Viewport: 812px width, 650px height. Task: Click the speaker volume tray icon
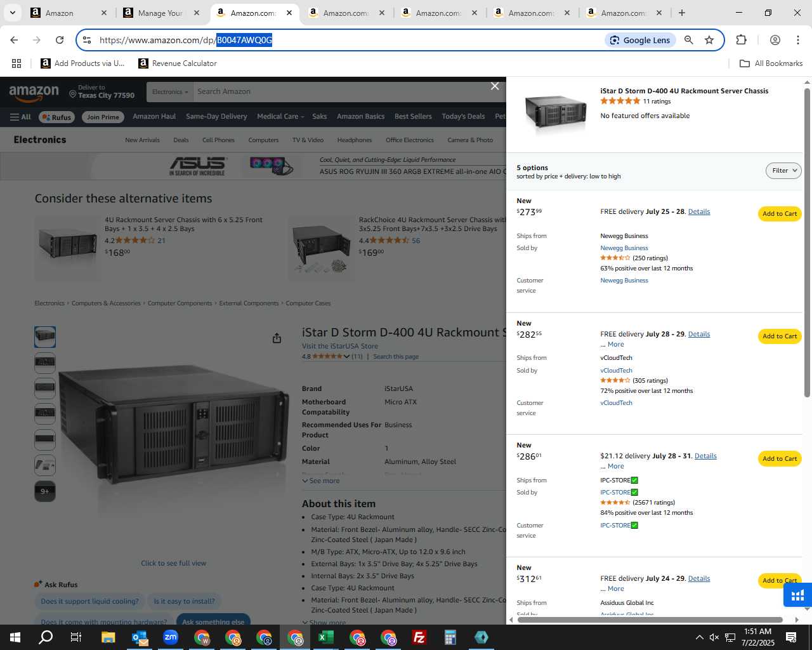tap(714, 637)
